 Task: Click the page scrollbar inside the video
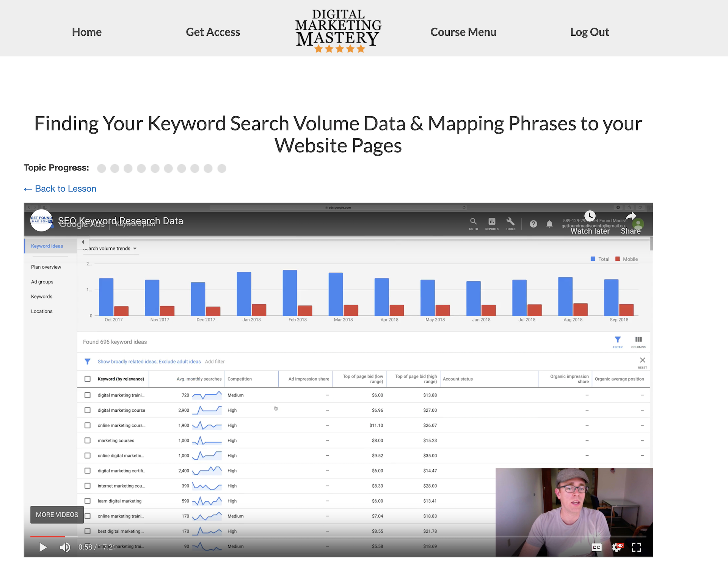pos(651,243)
